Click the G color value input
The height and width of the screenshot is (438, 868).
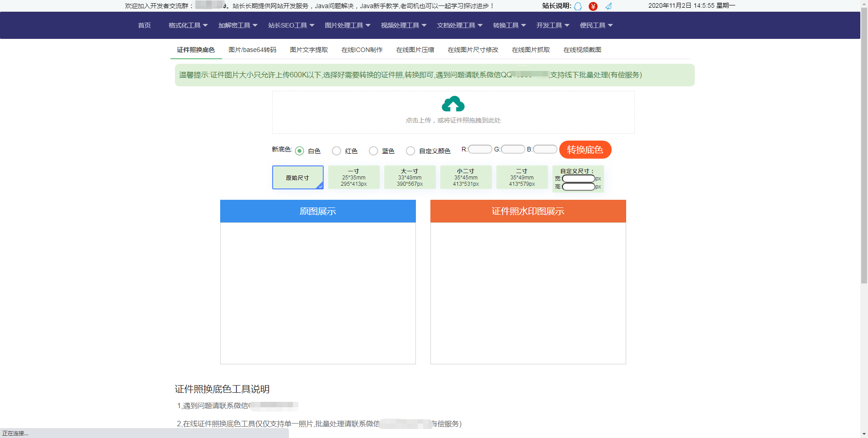[513, 149]
